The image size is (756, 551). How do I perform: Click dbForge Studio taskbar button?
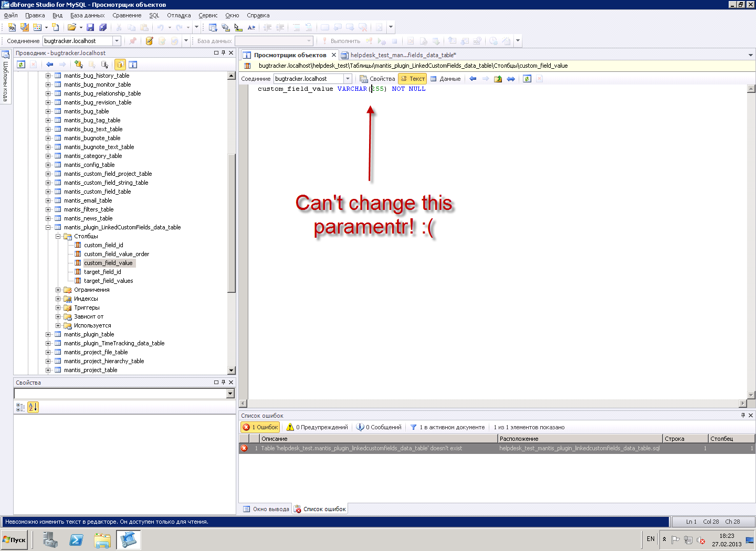point(129,539)
